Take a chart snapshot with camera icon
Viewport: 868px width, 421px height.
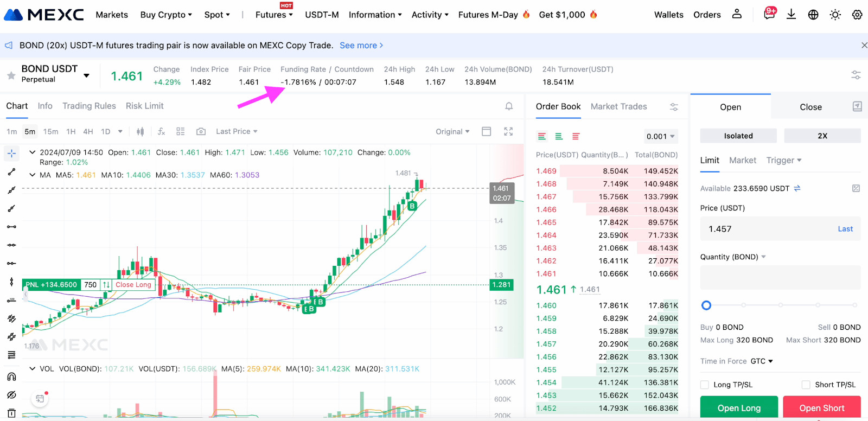[201, 131]
